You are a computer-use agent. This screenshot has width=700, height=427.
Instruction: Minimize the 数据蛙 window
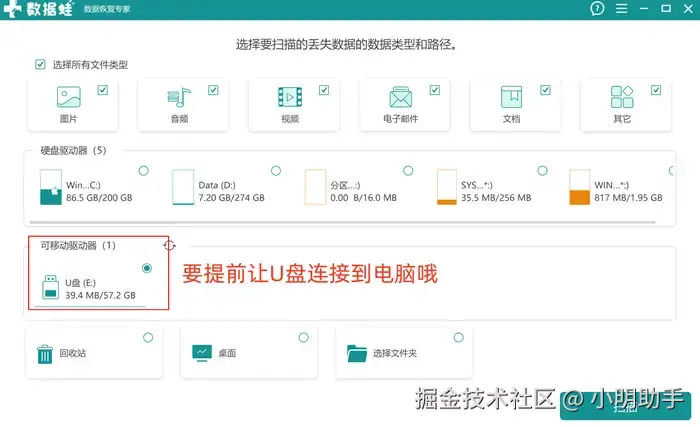coord(644,8)
